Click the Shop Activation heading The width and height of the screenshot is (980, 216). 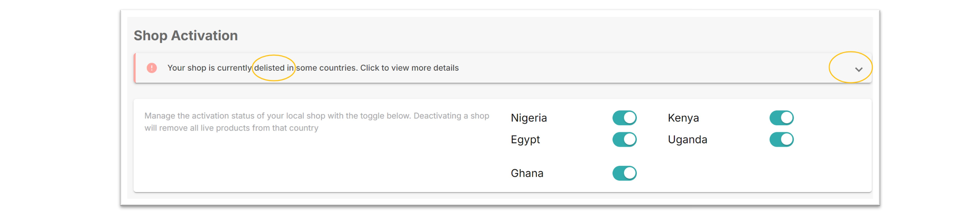coord(186,35)
